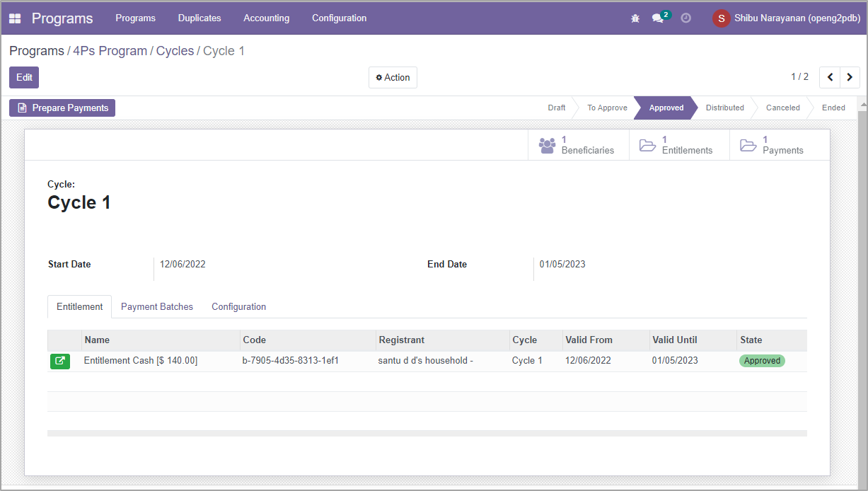This screenshot has height=491, width=868.
Task: Open the Duplicates menu
Action: (199, 18)
